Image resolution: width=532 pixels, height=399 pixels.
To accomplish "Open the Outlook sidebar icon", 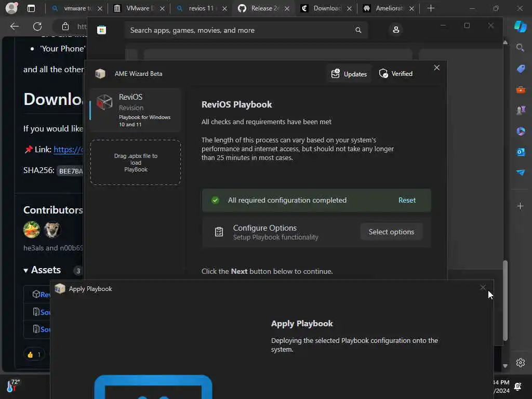I will (x=521, y=152).
